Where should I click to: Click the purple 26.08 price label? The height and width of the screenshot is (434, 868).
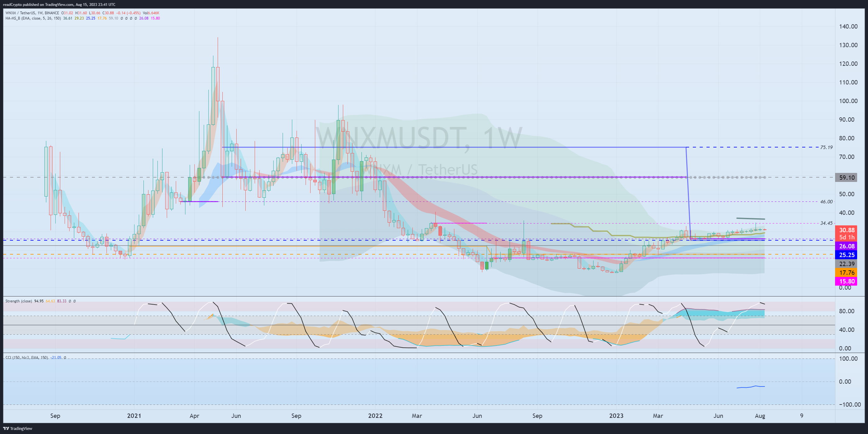pyautogui.click(x=847, y=246)
